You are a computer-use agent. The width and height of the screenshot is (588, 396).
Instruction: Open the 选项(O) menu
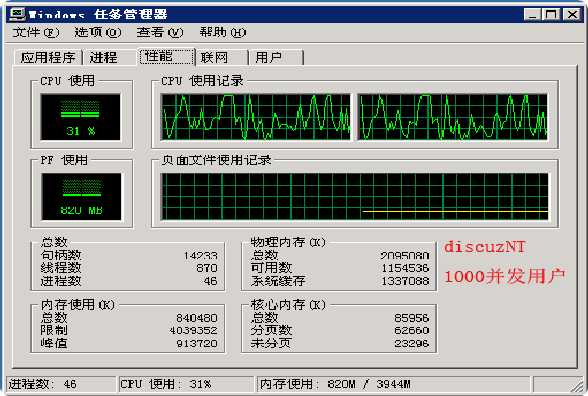click(98, 33)
